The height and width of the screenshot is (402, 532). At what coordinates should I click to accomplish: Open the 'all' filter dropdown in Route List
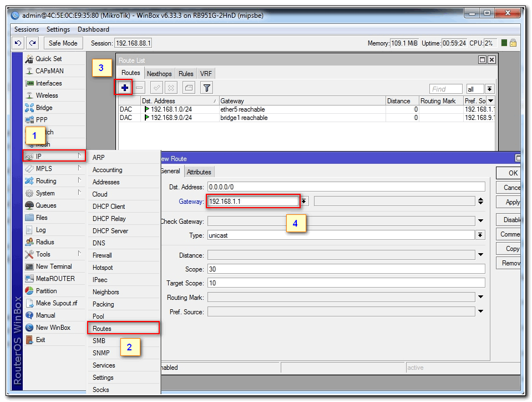(x=489, y=89)
